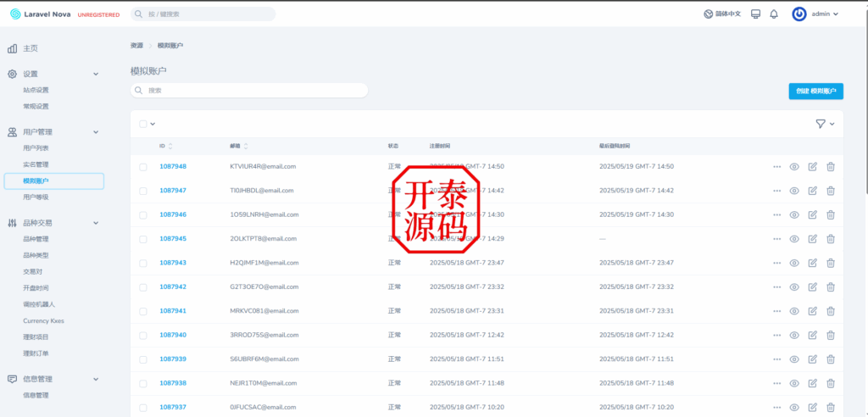
Task: Open select-all dropdown arrow
Action: [x=153, y=124]
